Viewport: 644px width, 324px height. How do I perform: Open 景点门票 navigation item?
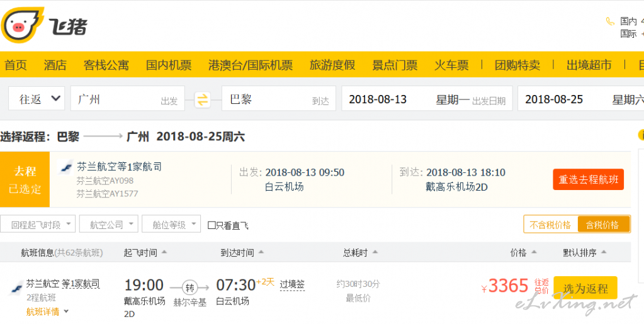[395, 65]
